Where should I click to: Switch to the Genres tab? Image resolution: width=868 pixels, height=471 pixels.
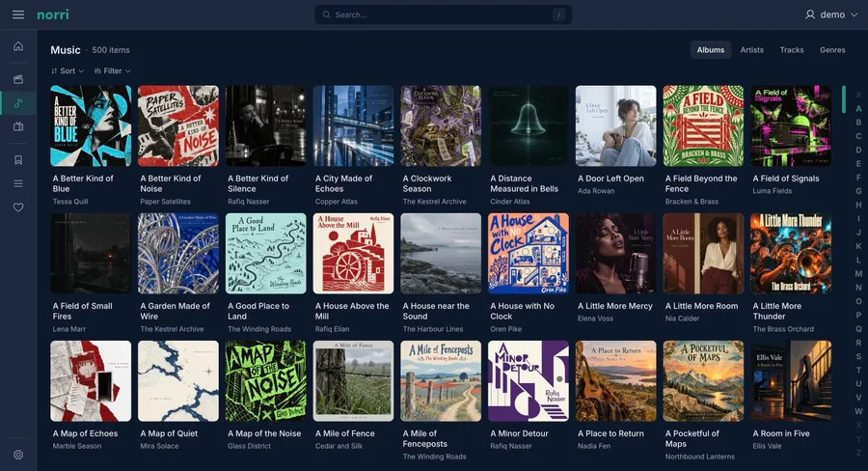point(832,50)
